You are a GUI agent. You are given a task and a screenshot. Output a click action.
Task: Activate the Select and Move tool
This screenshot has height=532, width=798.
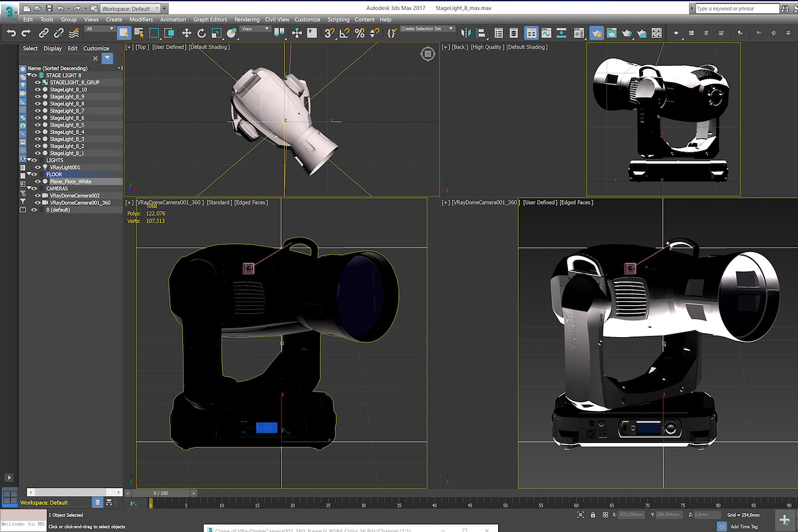click(187, 33)
